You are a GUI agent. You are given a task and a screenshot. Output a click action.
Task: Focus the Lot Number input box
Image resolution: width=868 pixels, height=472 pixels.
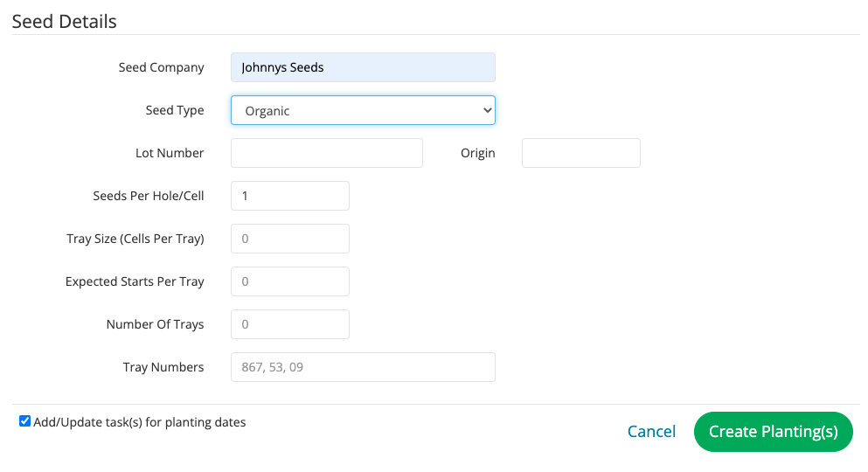pyautogui.click(x=326, y=153)
